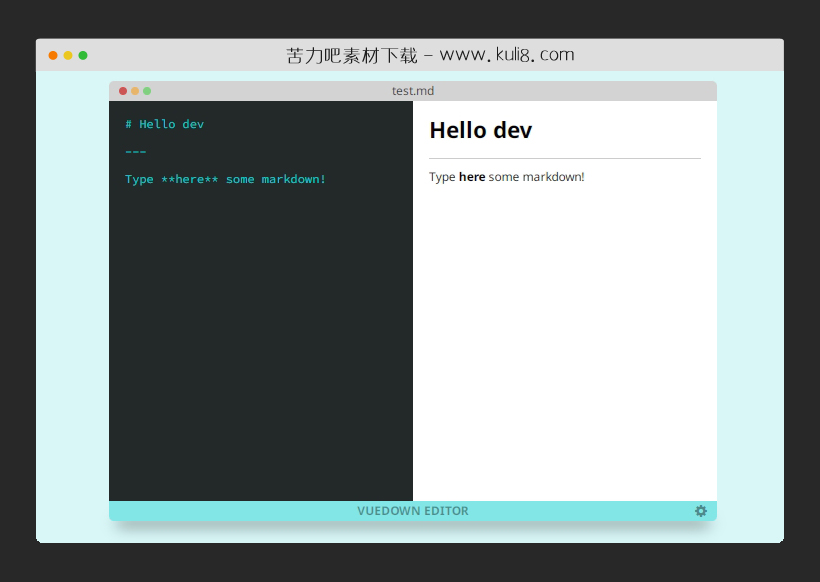Image resolution: width=820 pixels, height=582 pixels.
Task: Click the # Hello dev line in the editor
Action: coord(164,123)
